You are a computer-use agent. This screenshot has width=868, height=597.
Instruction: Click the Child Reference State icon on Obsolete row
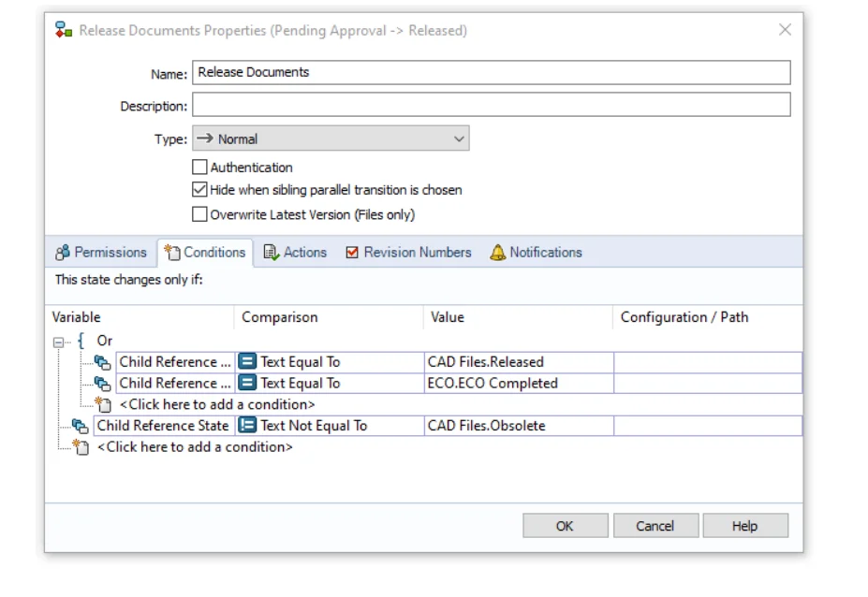(81, 426)
